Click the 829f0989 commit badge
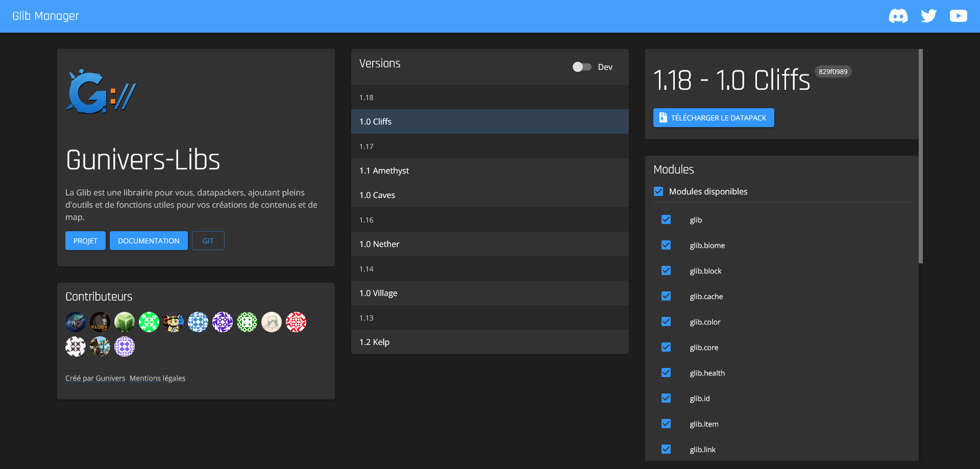Image resolution: width=980 pixels, height=469 pixels. (x=833, y=71)
